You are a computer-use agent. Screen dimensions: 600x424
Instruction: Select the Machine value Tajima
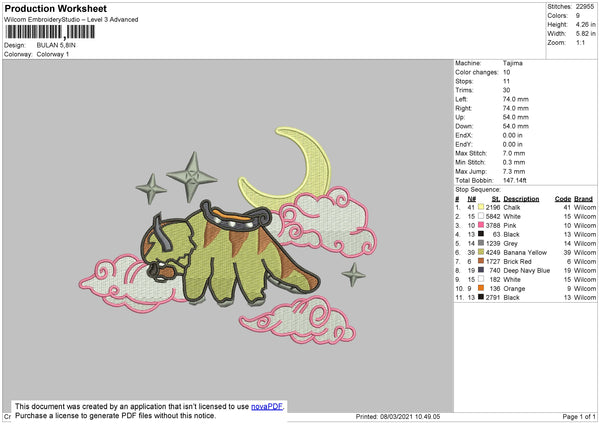[512, 63]
